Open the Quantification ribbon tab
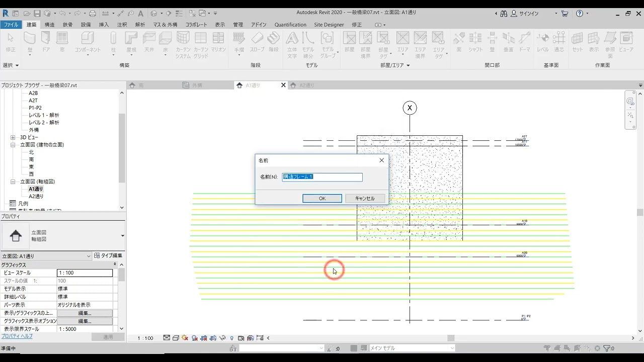The image size is (644, 362). [290, 25]
